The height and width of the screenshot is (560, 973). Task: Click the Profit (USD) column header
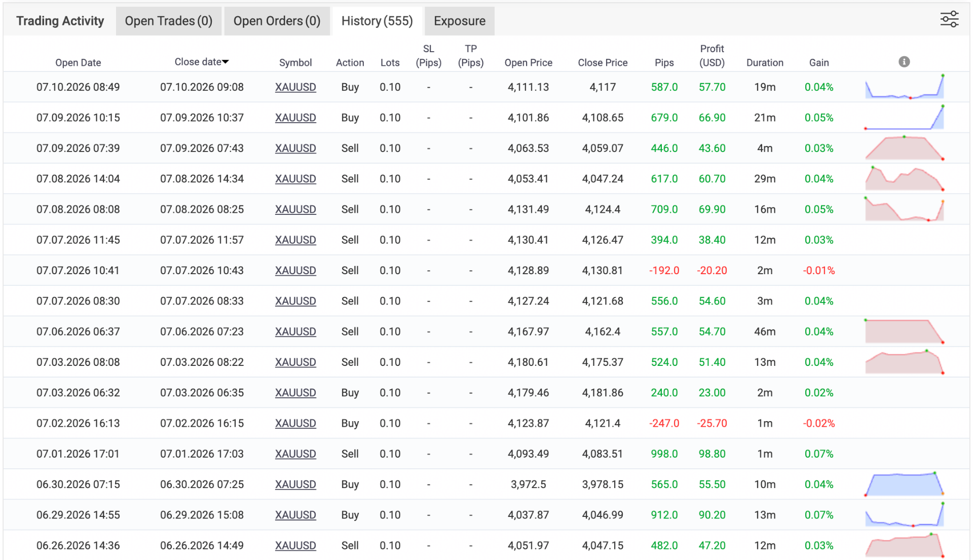[x=712, y=56]
